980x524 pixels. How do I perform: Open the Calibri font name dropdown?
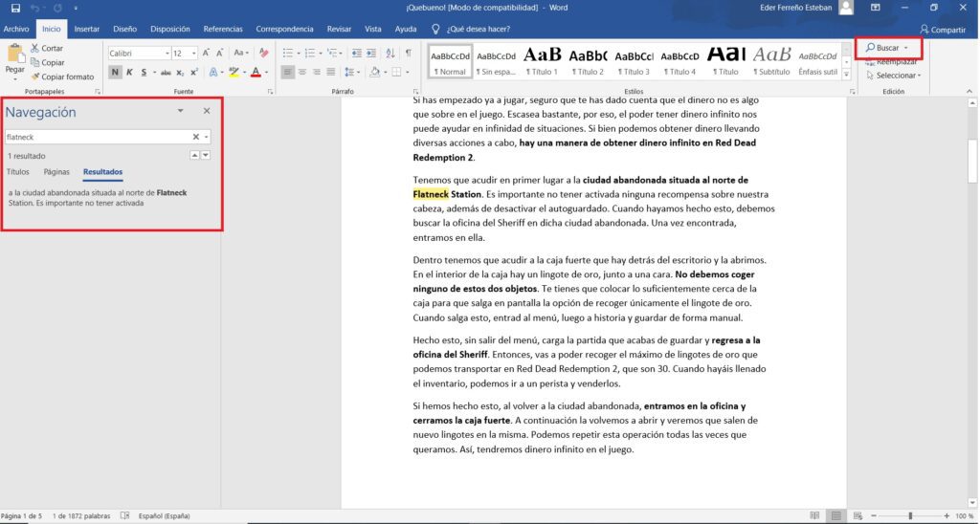[x=167, y=54]
